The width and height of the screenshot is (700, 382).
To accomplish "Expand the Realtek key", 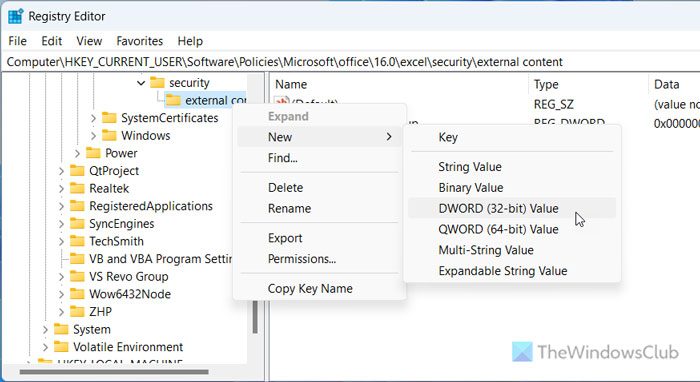I will click(61, 189).
